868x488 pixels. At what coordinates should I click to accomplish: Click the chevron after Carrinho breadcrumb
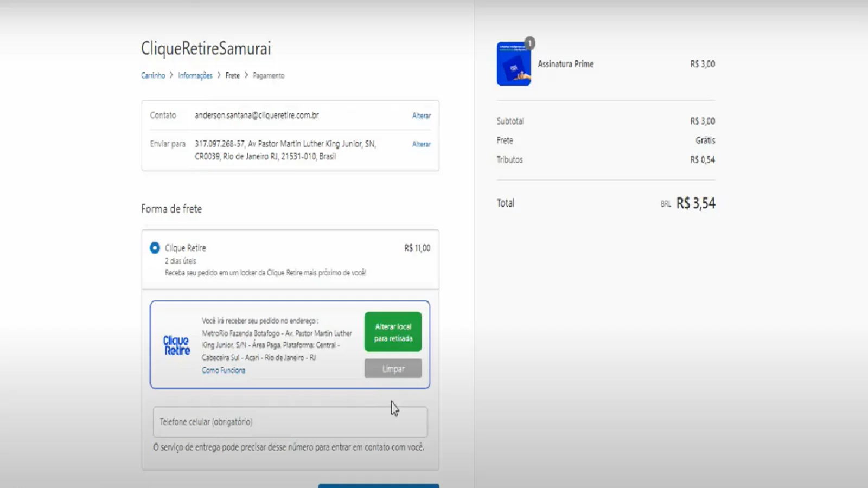[171, 75]
